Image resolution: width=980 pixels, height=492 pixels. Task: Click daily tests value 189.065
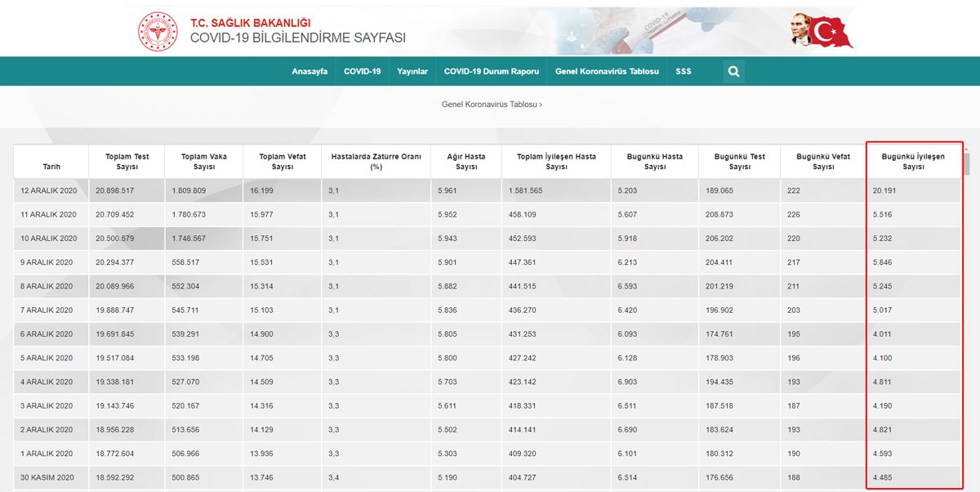(719, 190)
